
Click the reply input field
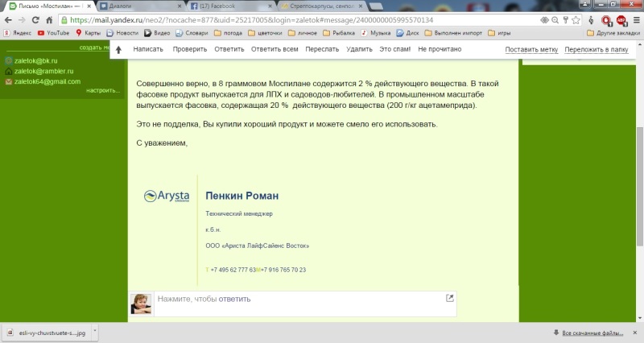pyautogui.click(x=298, y=300)
